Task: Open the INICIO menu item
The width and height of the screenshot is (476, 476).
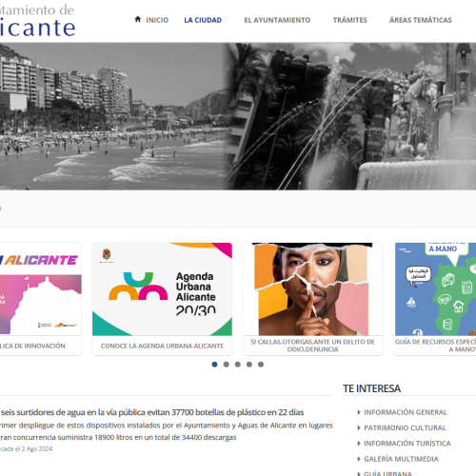Action: click(157, 20)
